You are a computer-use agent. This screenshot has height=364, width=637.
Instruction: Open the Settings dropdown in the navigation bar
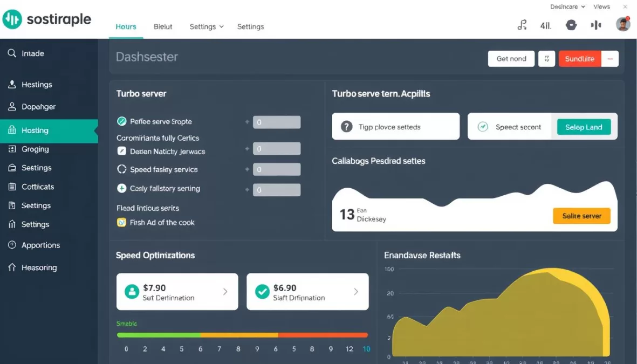[207, 26]
